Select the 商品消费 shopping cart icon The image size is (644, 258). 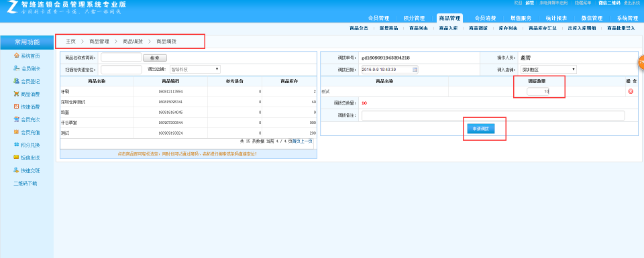16,94
